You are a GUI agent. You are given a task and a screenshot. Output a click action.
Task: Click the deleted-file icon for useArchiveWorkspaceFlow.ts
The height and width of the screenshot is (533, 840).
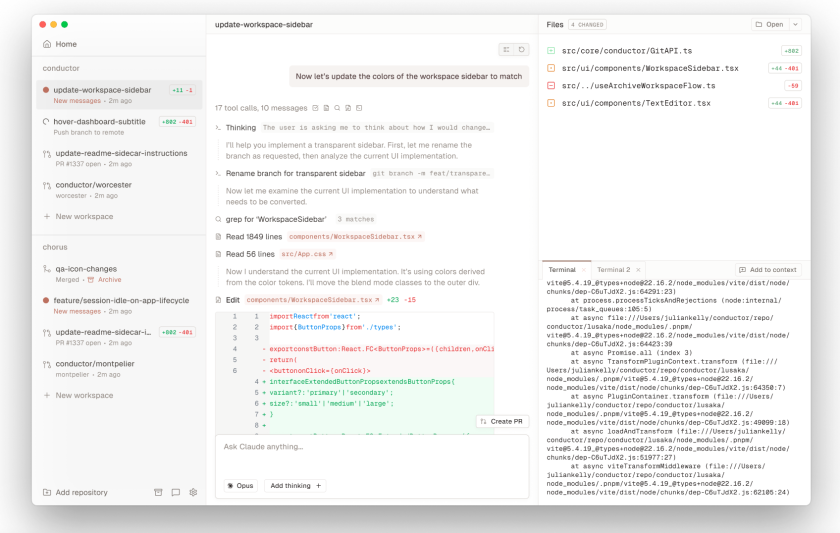click(x=551, y=85)
